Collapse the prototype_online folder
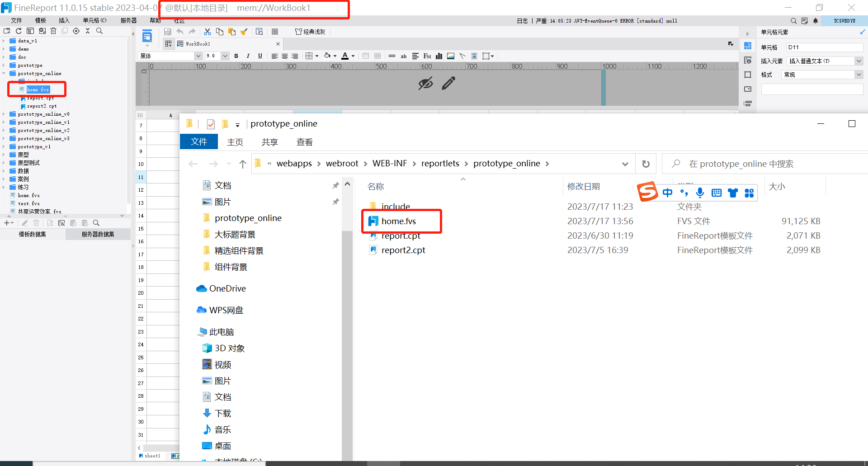 (x=4, y=73)
